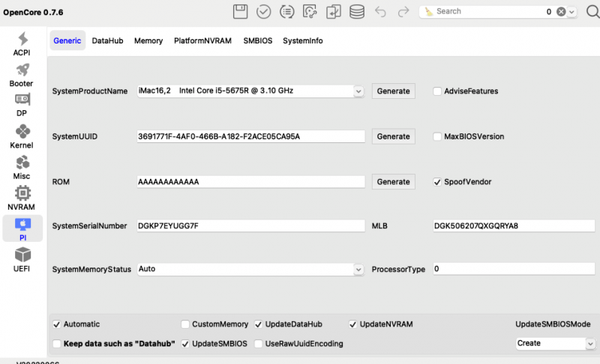Screen dimensions: 600x364
Task: Click the import arrow document icon
Action: point(333,11)
